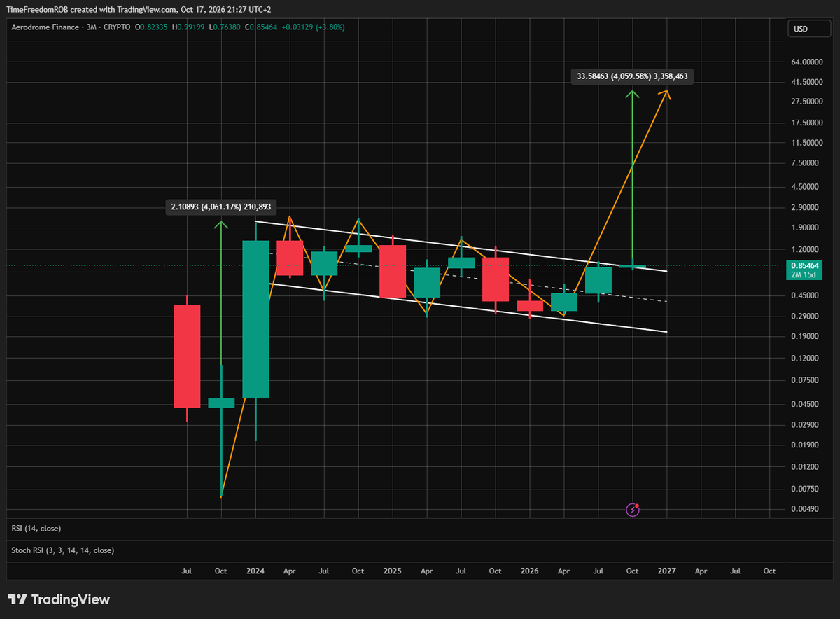Click the 11.50000 price axis label
The width and height of the screenshot is (840, 619).
point(806,143)
